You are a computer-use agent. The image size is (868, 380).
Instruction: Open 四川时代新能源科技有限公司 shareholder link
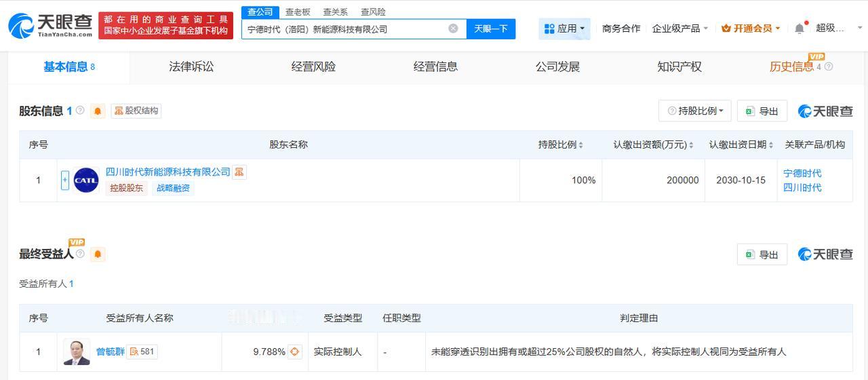(x=168, y=172)
